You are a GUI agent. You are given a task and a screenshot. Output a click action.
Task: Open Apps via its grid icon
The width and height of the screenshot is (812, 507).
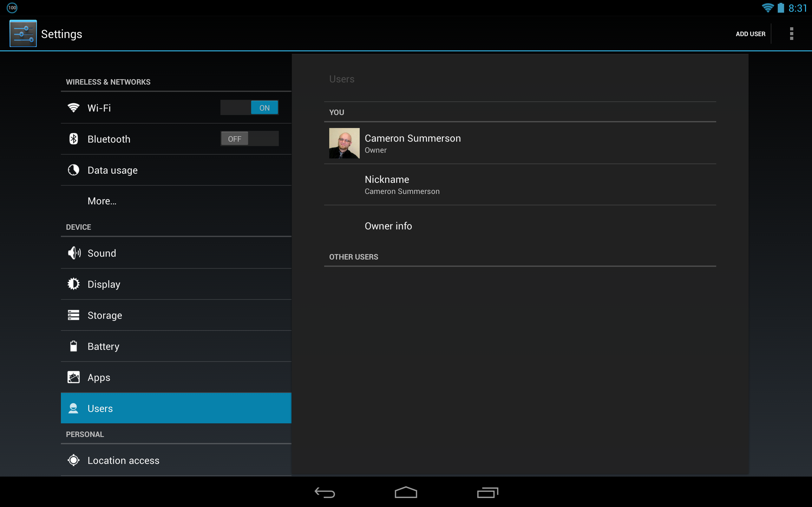pos(74,377)
